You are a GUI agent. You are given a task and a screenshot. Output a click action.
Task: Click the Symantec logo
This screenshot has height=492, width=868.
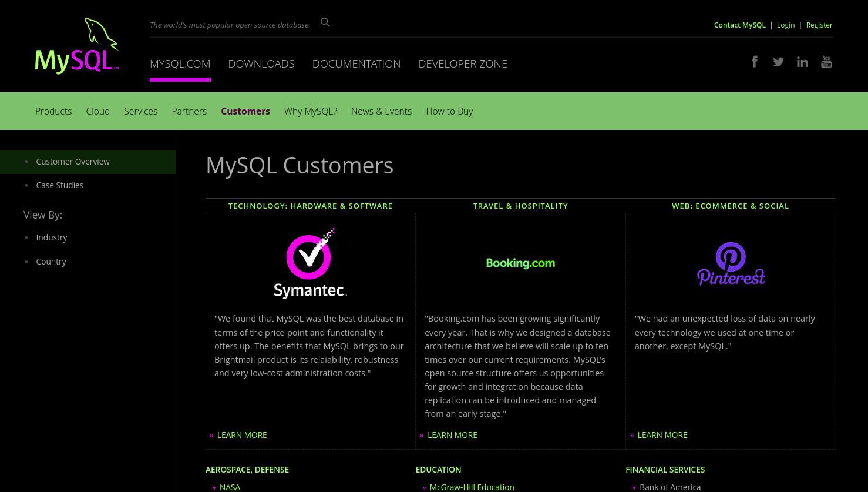point(311,263)
